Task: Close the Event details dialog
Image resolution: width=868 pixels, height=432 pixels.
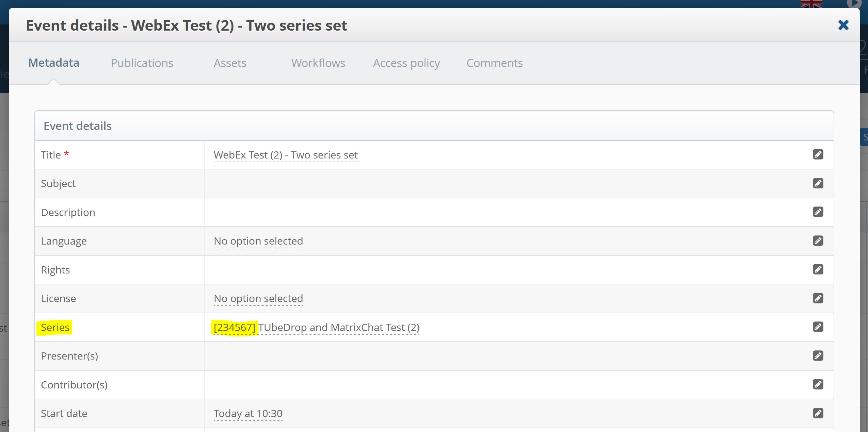Action: [x=844, y=25]
